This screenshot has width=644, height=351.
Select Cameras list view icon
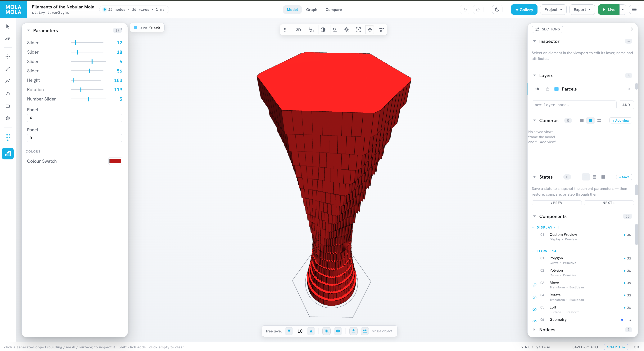coord(582,120)
